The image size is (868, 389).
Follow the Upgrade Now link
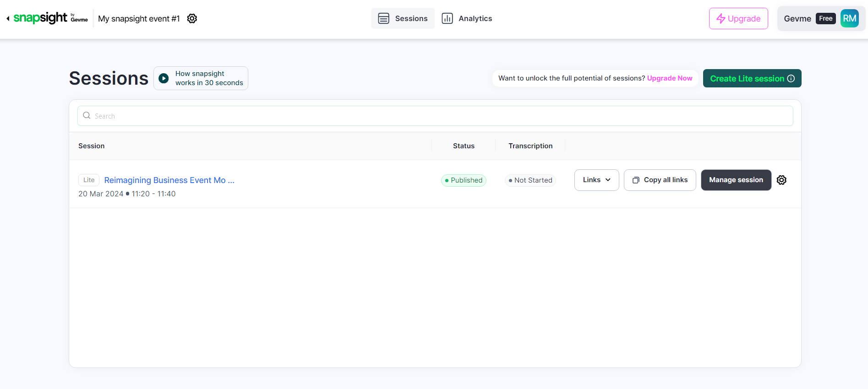669,78
